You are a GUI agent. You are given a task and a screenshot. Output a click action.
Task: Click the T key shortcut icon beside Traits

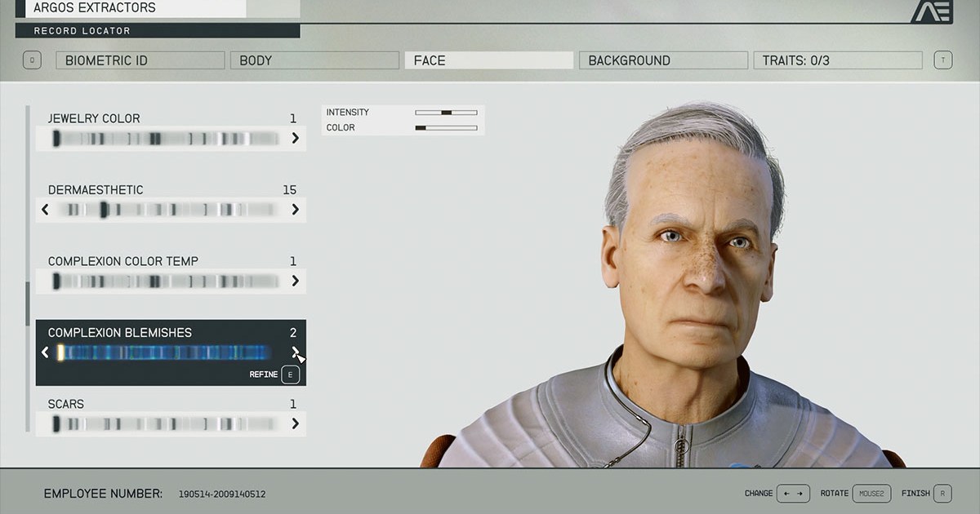pyautogui.click(x=945, y=60)
